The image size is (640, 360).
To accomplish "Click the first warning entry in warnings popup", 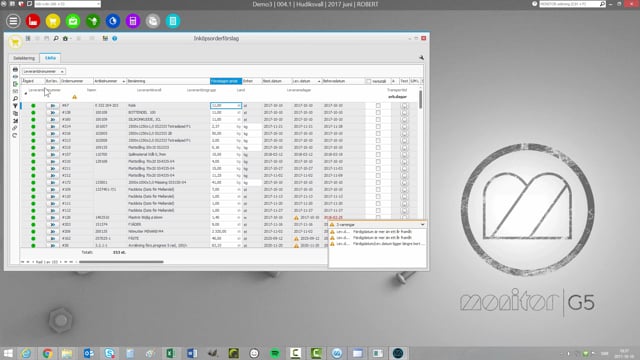I will pyautogui.click(x=378, y=232).
